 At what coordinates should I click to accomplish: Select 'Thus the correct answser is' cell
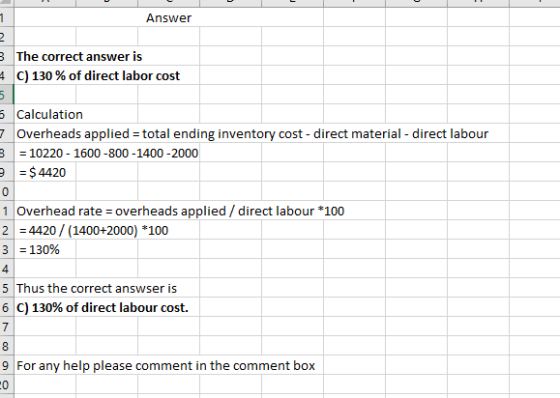click(x=96, y=288)
